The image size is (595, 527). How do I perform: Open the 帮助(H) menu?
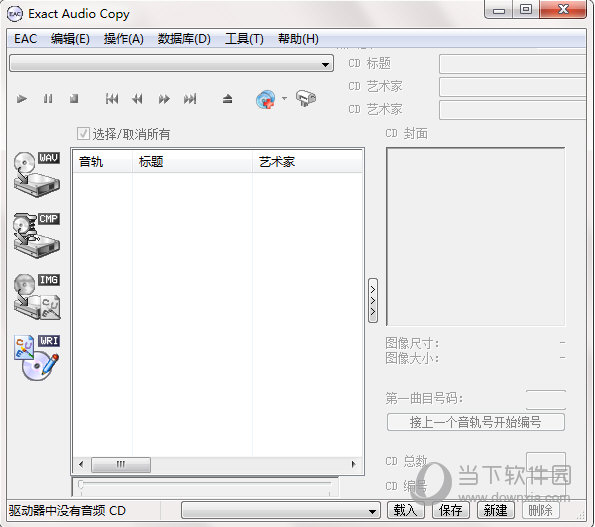pyautogui.click(x=298, y=39)
